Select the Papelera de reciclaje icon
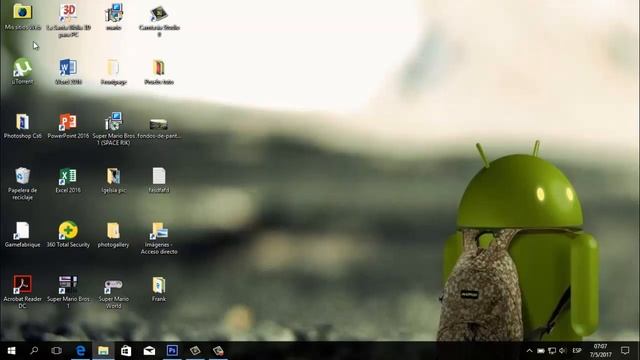Viewport: 640px width, 360px height. click(x=22, y=183)
